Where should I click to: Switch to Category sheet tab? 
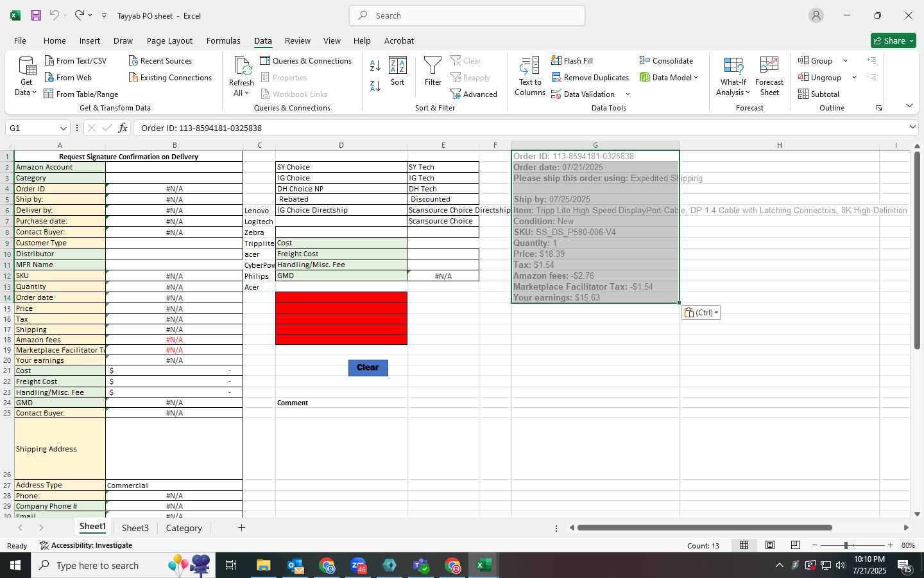[184, 528]
